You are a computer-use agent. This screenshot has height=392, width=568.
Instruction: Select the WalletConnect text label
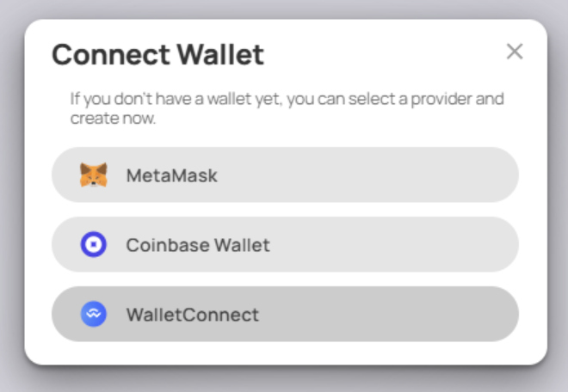(x=192, y=315)
